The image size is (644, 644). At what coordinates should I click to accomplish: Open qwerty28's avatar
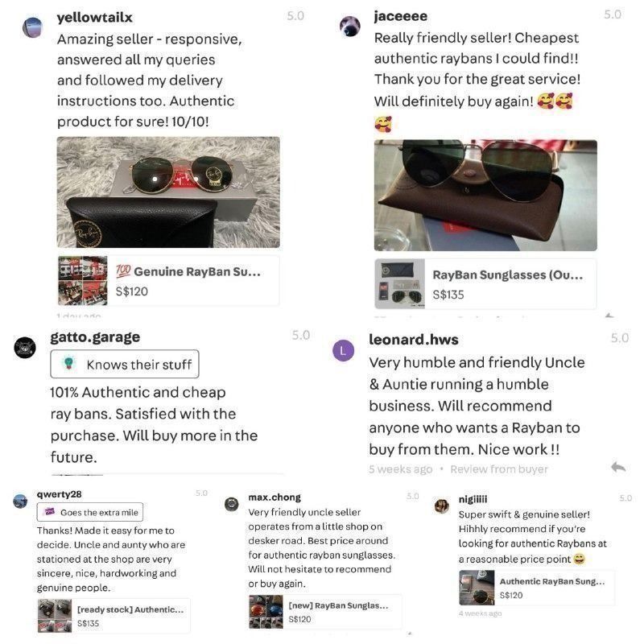[20, 501]
